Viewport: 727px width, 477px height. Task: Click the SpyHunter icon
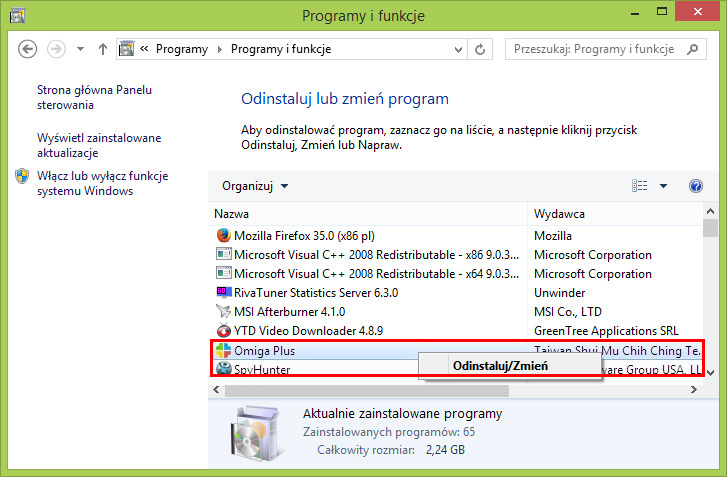pos(223,369)
